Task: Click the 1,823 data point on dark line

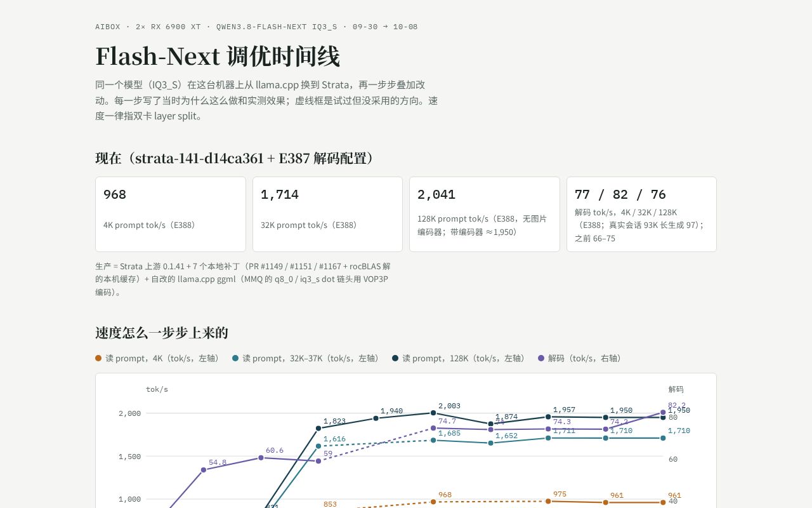Action: 318,428
